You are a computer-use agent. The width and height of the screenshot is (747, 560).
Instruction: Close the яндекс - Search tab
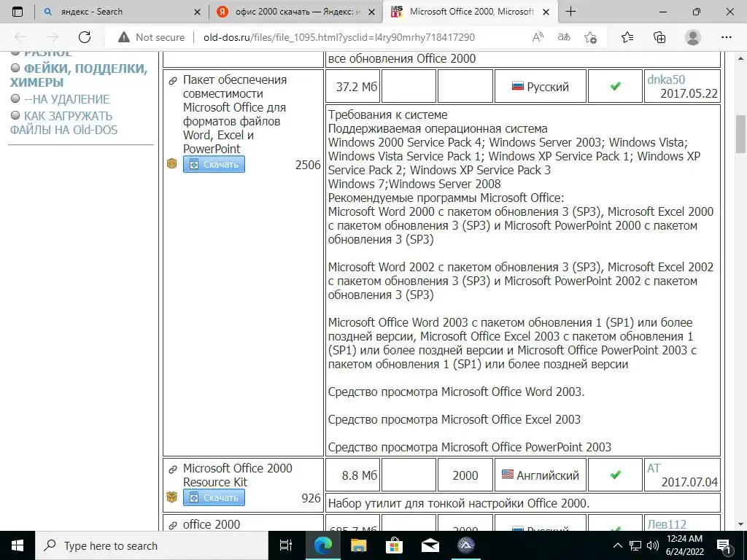(197, 12)
